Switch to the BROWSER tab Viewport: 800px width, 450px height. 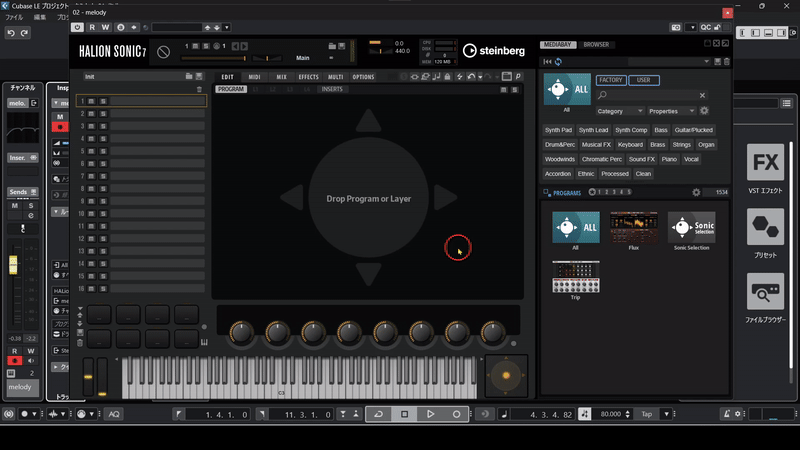pos(596,45)
